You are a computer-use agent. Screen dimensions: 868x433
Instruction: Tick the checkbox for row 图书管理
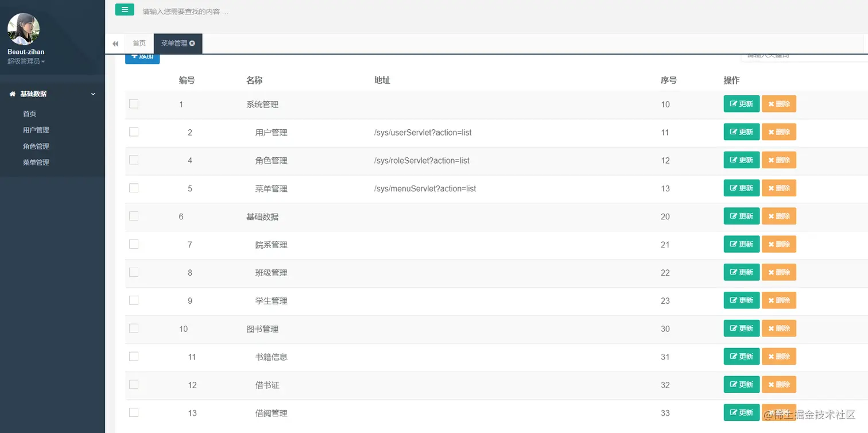click(134, 328)
